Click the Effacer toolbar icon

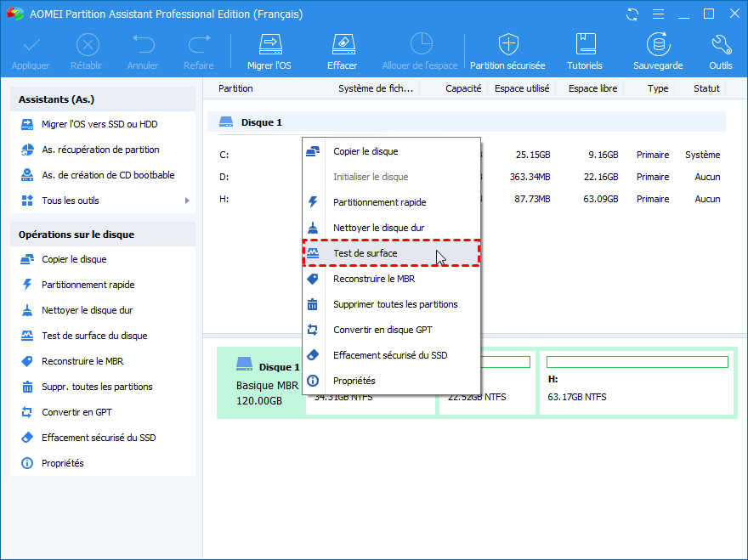click(x=342, y=45)
